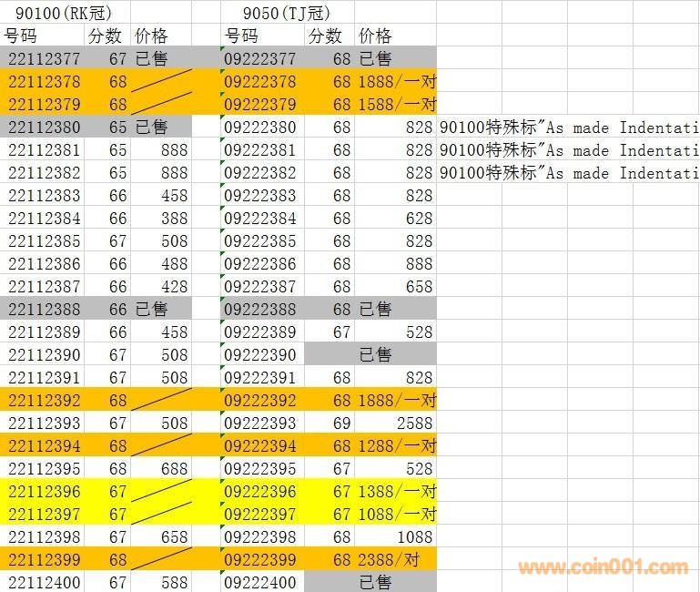Viewport: 700px width, 592px height.
Task: Select cell with number 22112400
Action: (44, 583)
